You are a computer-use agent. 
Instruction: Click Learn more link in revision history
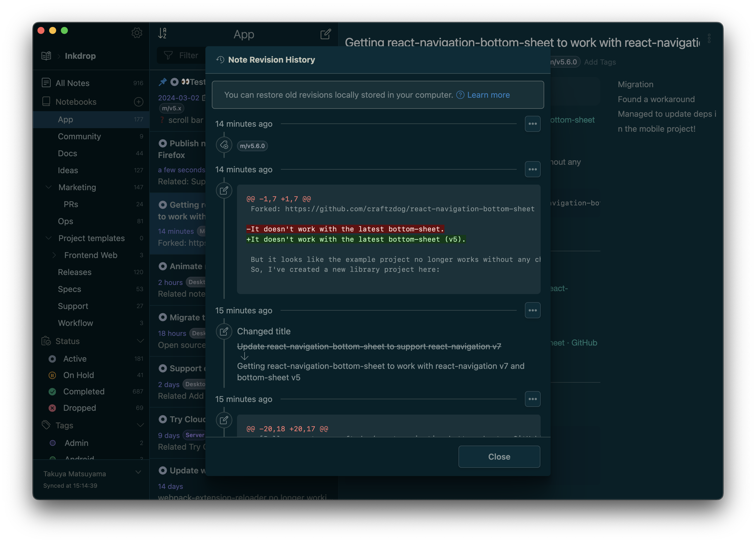pyautogui.click(x=488, y=94)
